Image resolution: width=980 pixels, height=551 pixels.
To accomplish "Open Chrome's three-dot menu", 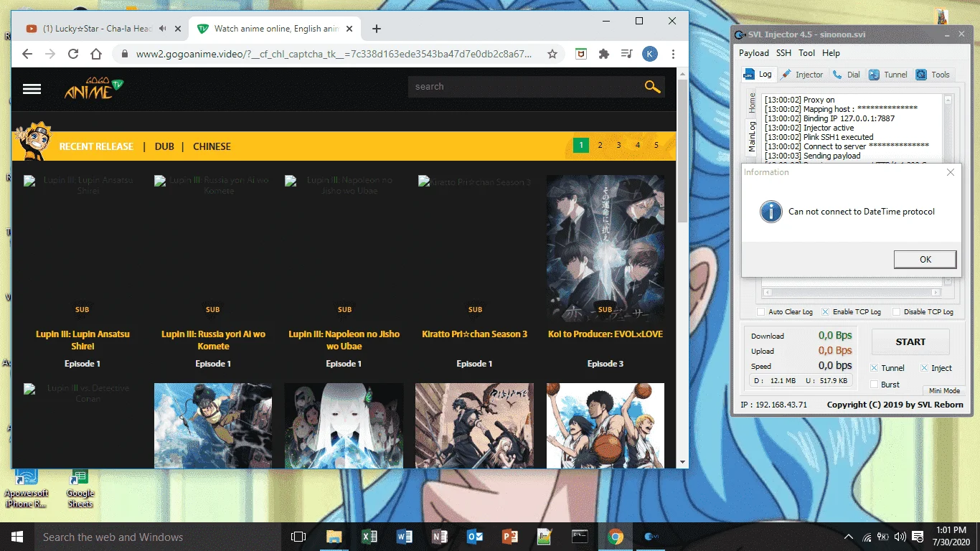I will click(673, 54).
